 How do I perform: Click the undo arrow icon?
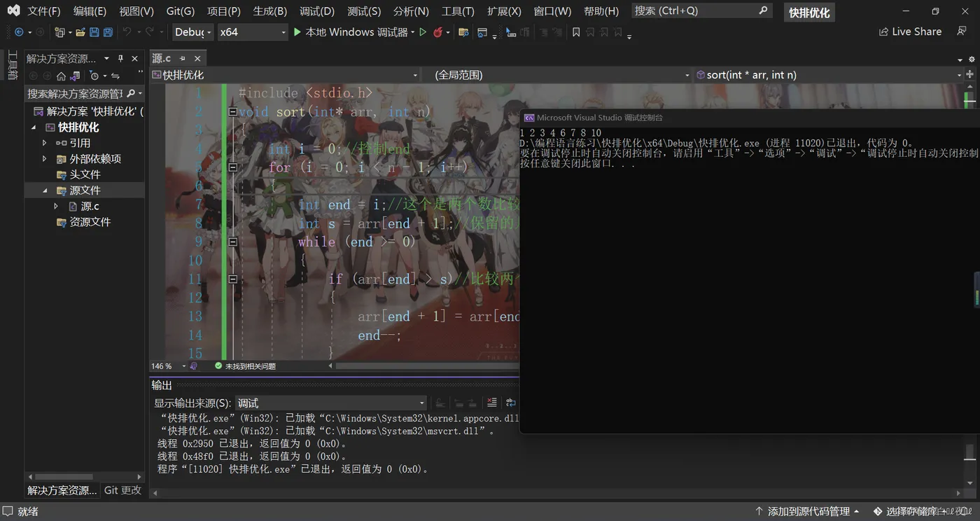[127, 32]
